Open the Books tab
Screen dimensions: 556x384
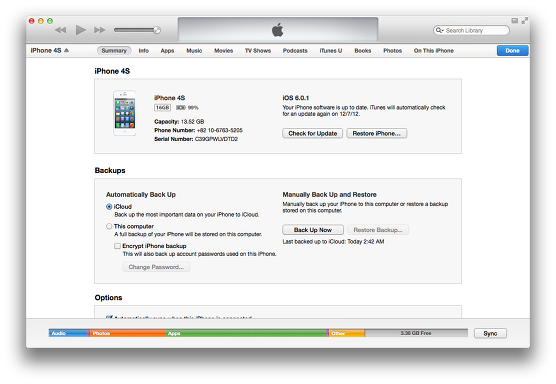coord(363,51)
